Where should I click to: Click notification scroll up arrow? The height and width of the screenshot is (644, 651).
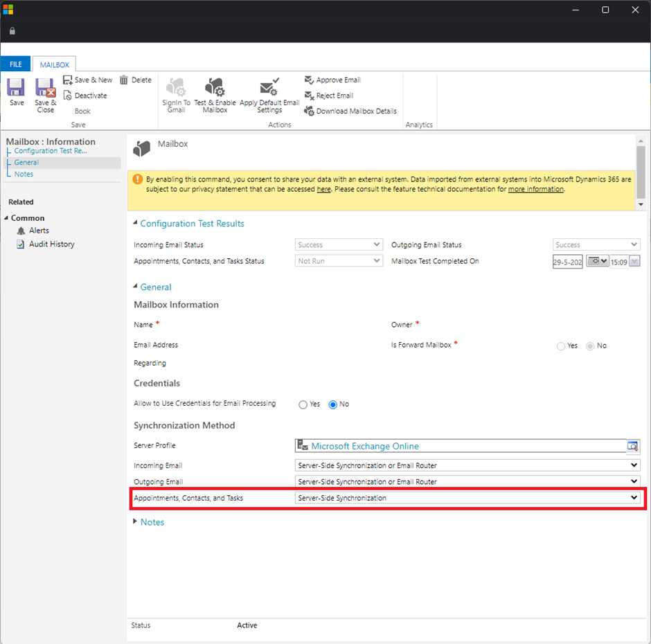pyautogui.click(x=641, y=141)
